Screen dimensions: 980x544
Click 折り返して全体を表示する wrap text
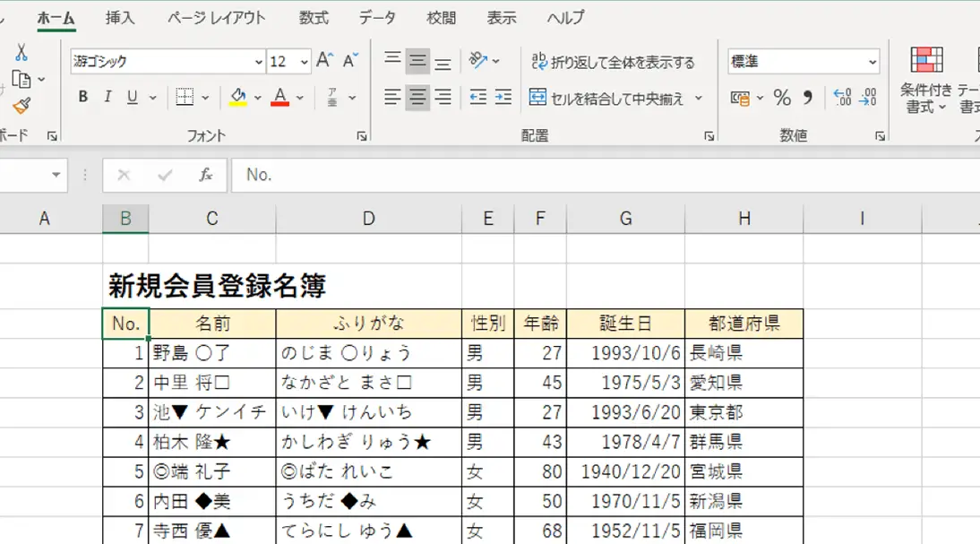coord(613,62)
